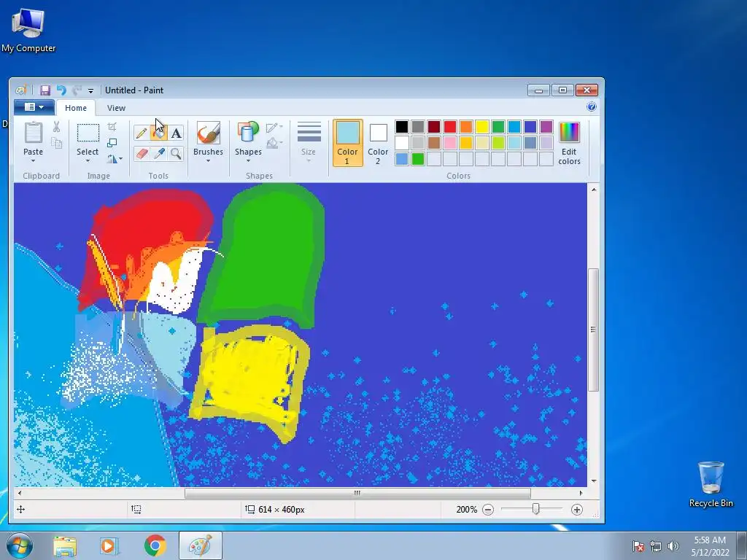This screenshot has width=747, height=560.
Task: Click the zoom slider handle
Action: 535,509
